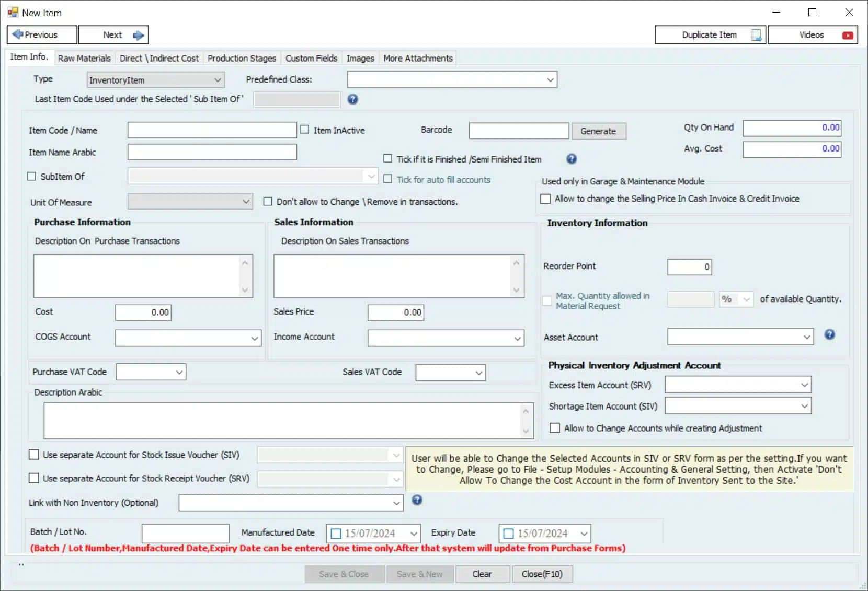Screen dimensions: 868x591
Task: Click help icon next to Link with Non Inventory
Action: [417, 500]
